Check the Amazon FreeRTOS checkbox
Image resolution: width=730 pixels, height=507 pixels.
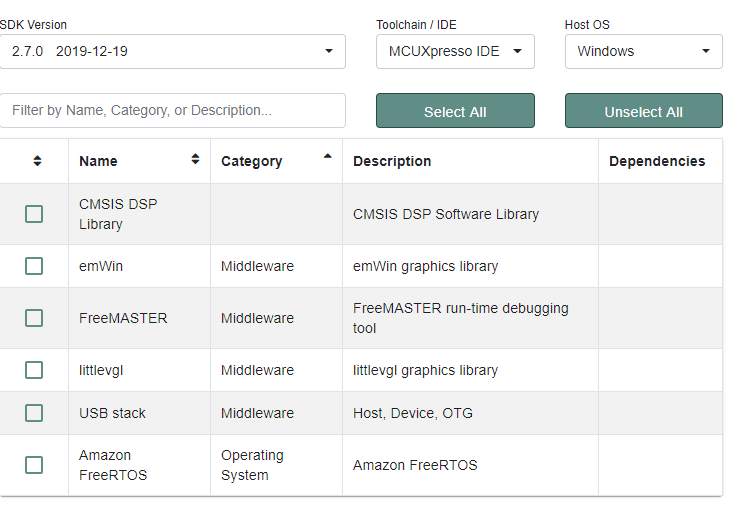pos(34,465)
